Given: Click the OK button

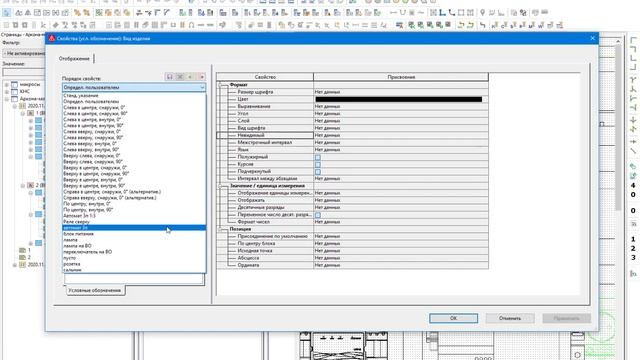Looking at the screenshot, I should pyautogui.click(x=453, y=318).
